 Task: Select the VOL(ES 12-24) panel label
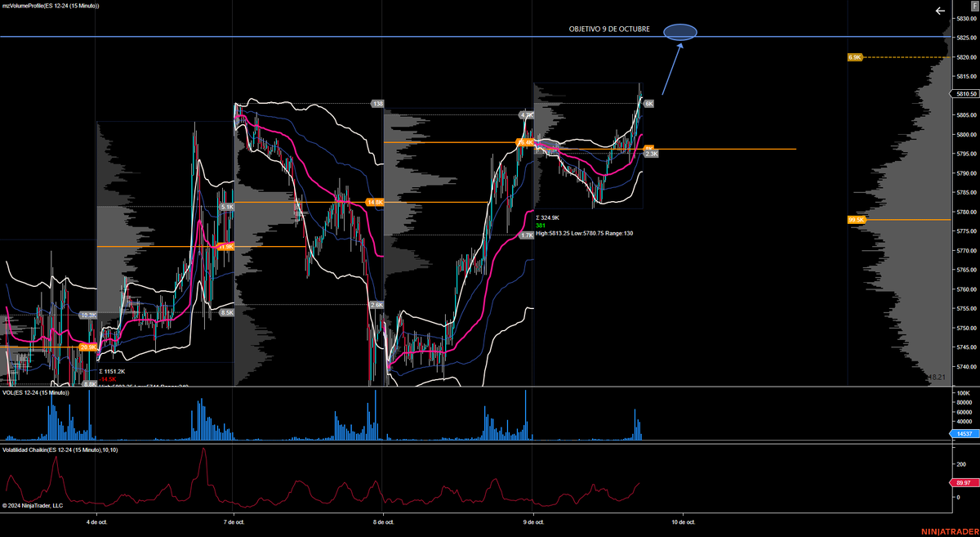point(36,393)
